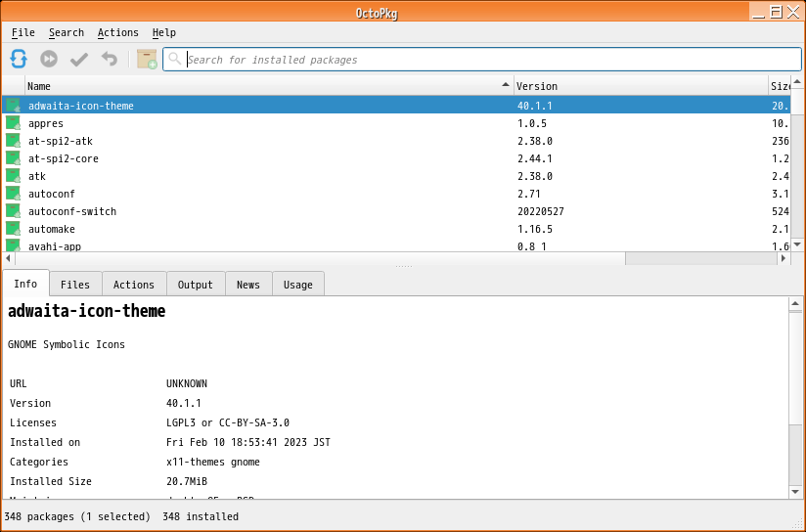Click the system upgrade fast-forward icon
Viewport: 806px width, 532px height.
(x=49, y=59)
